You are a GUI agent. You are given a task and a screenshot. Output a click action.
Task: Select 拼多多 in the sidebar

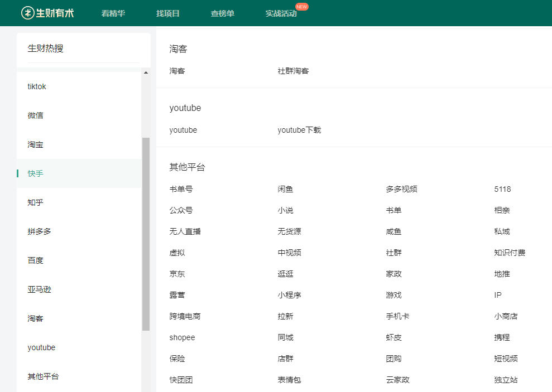pyautogui.click(x=79, y=231)
